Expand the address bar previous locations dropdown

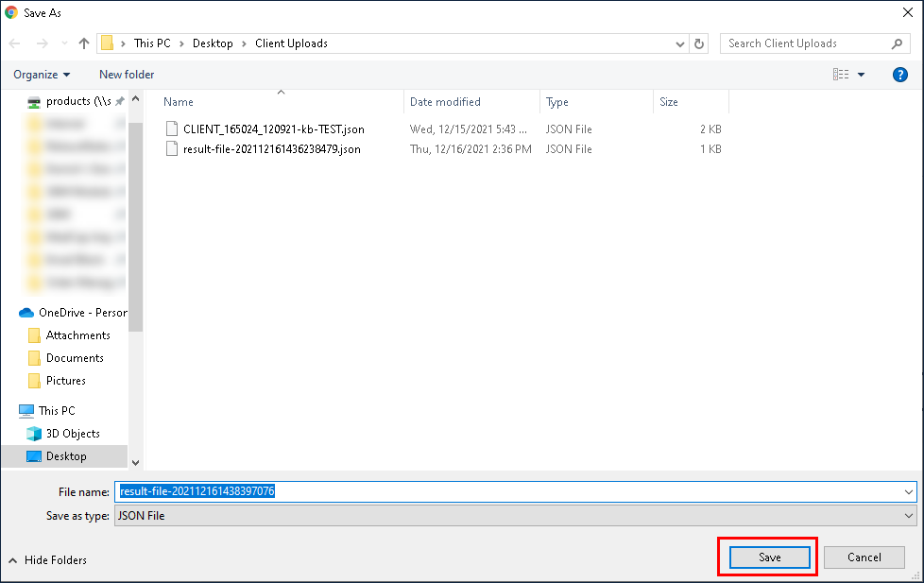[x=680, y=43]
